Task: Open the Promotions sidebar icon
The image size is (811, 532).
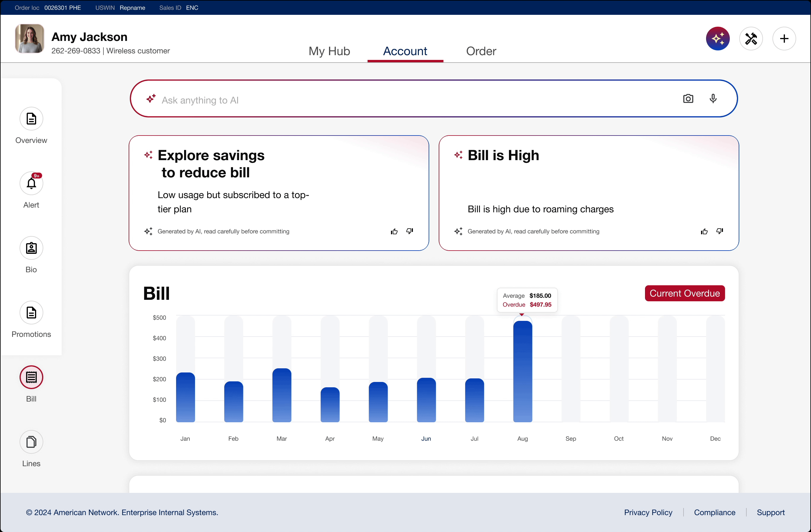Action: tap(31, 313)
